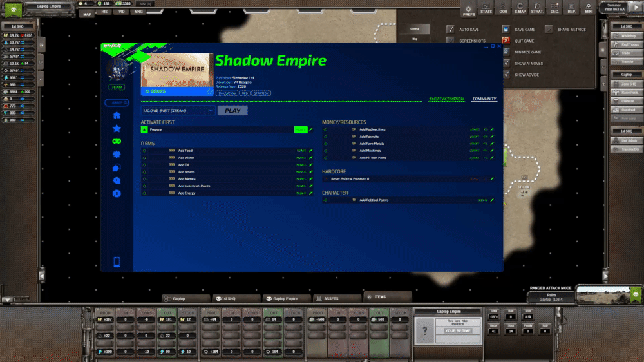Open the STATS screen icon
Screen dimensions: 644x362
click(486, 8)
